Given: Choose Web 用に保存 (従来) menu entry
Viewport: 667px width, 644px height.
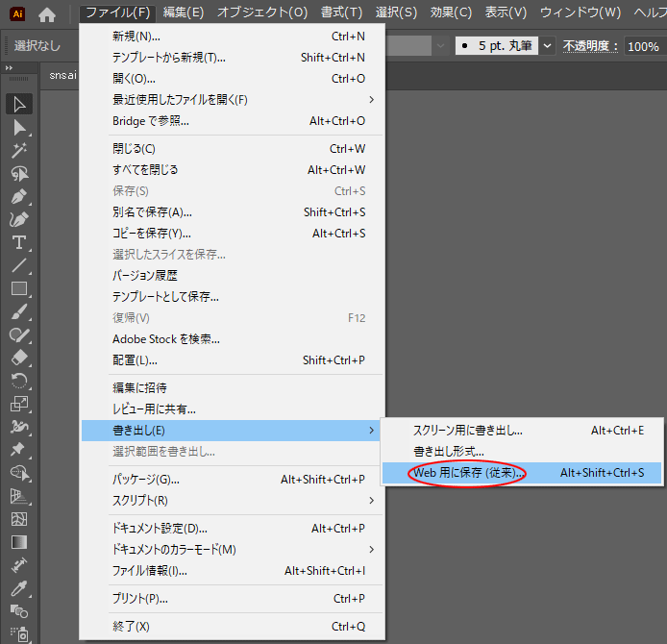Looking at the screenshot, I should [x=468, y=473].
